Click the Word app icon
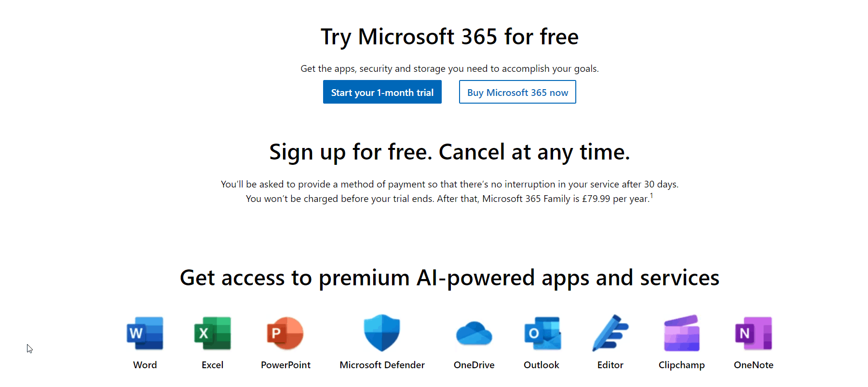The image size is (868, 387). [145, 333]
